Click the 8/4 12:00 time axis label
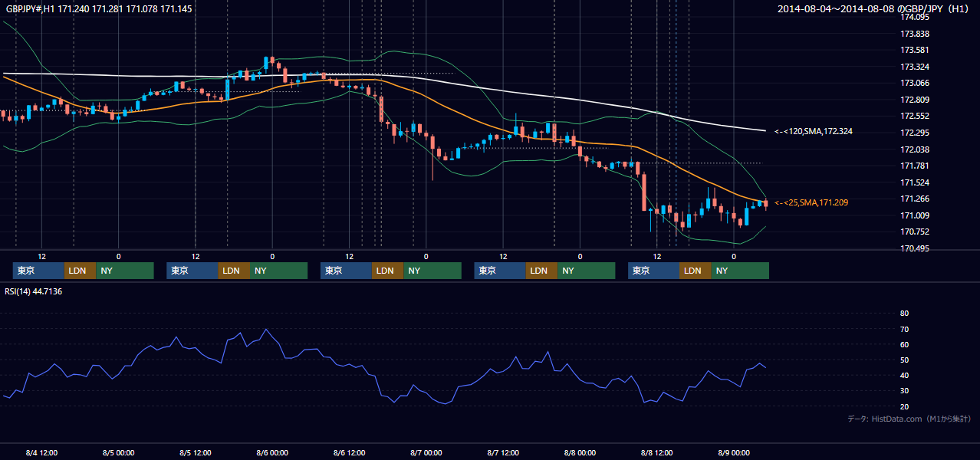 point(41,452)
